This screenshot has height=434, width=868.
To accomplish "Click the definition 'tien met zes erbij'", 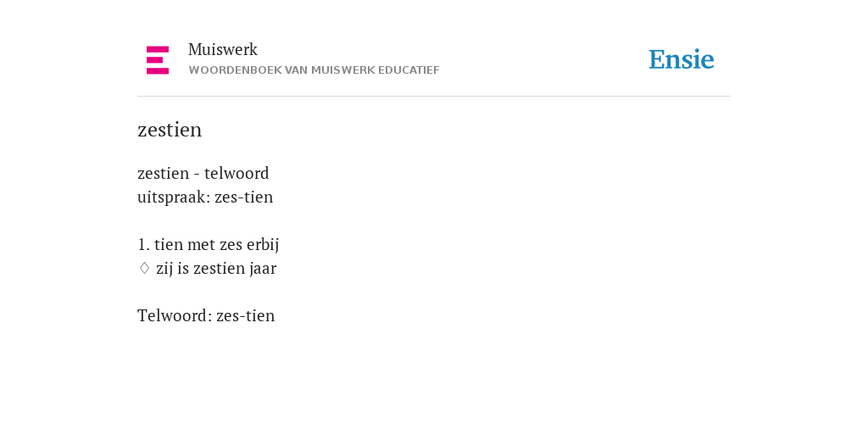I will pos(216,245).
